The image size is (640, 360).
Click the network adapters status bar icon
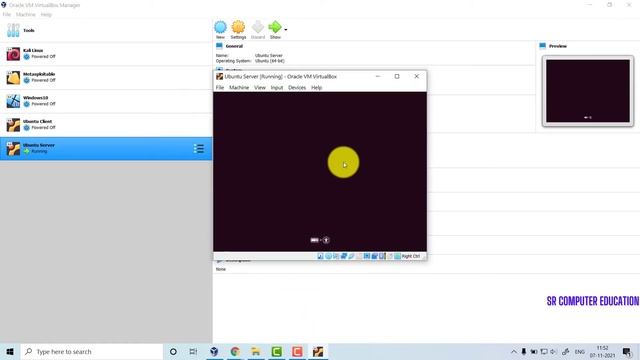point(344,256)
